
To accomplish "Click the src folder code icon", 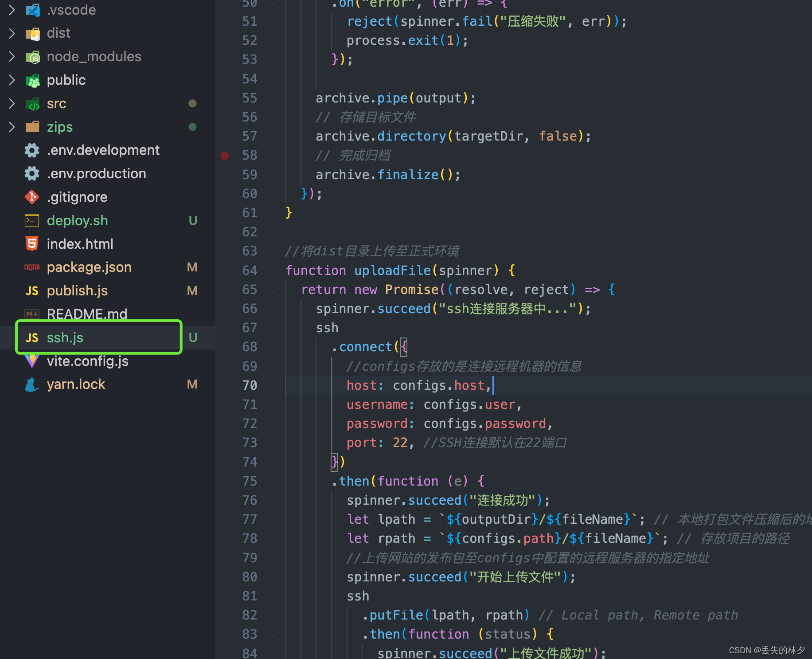I will pyautogui.click(x=32, y=104).
